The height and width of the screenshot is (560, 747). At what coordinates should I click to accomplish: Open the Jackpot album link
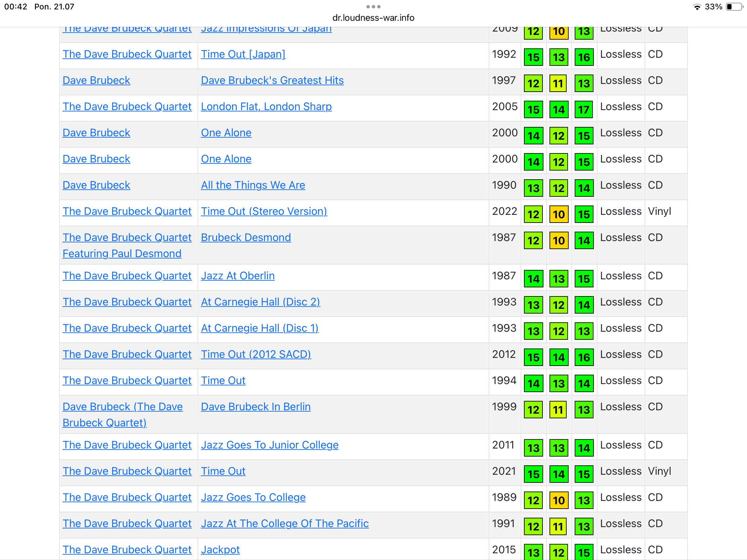click(220, 550)
